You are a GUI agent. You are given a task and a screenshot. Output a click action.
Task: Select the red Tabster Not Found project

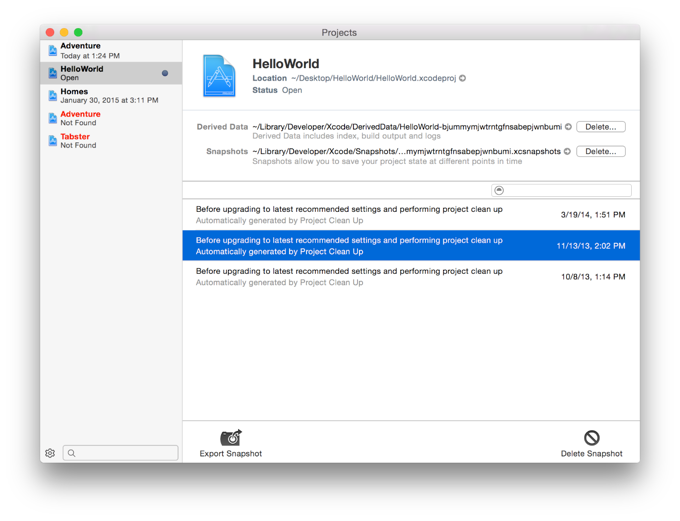[x=111, y=141]
